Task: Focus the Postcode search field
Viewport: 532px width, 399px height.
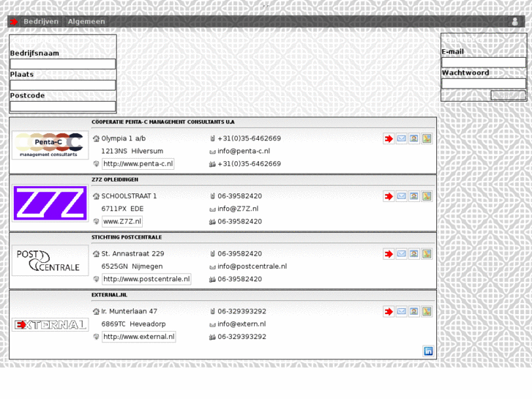Action: pyautogui.click(x=63, y=106)
